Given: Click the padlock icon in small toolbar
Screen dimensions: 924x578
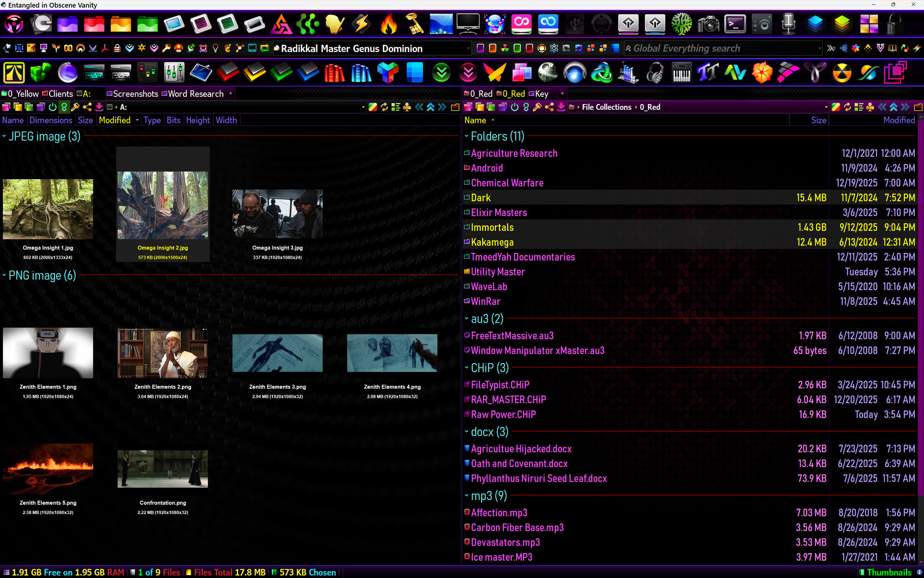Looking at the screenshot, I should click(x=117, y=48).
